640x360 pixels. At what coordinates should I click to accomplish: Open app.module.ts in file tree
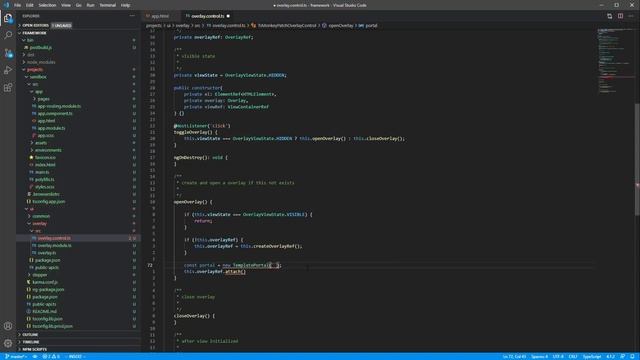[51, 128]
